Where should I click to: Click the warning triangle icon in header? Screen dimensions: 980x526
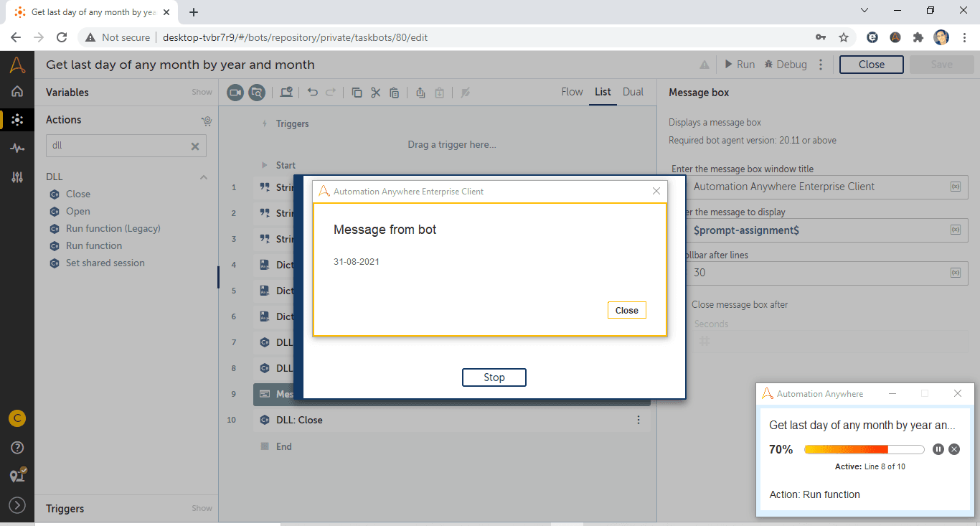(705, 65)
